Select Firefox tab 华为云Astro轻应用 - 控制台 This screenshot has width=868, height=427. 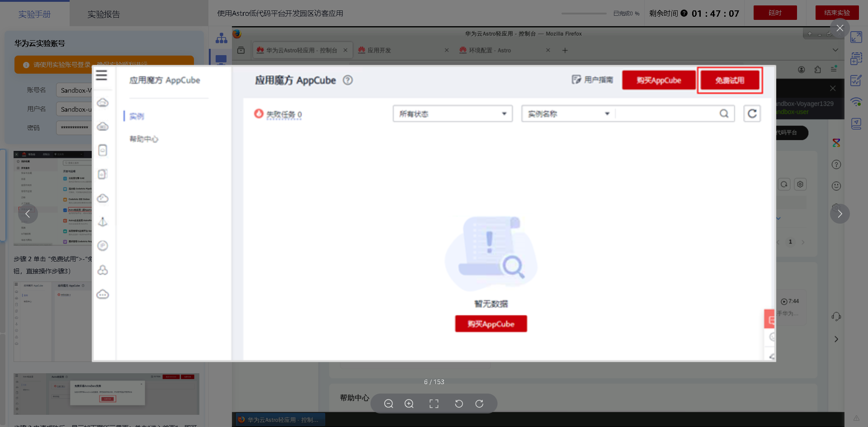302,50
